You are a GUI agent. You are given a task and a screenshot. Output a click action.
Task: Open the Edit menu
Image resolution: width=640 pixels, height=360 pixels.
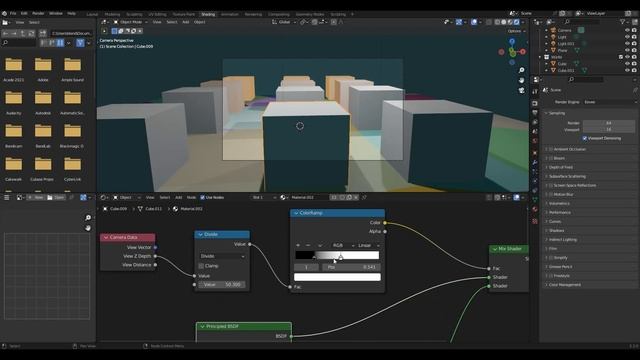tap(24, 13)
